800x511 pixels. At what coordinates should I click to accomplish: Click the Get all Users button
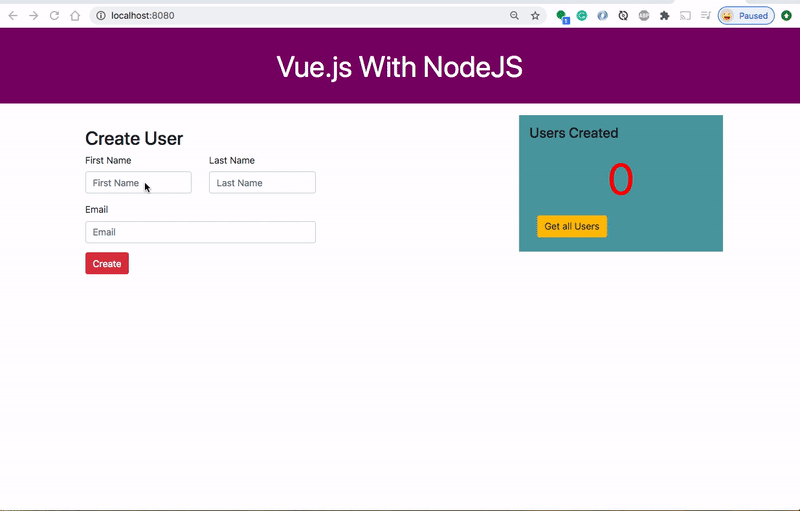click(572, 226)
